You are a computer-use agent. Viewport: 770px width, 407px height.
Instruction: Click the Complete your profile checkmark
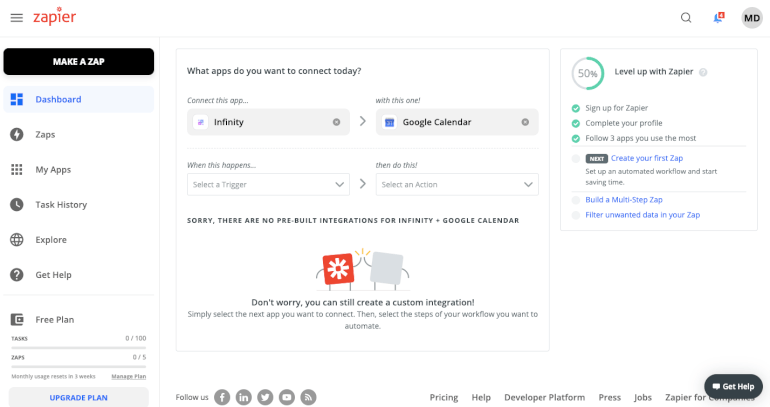coord(576,123)
